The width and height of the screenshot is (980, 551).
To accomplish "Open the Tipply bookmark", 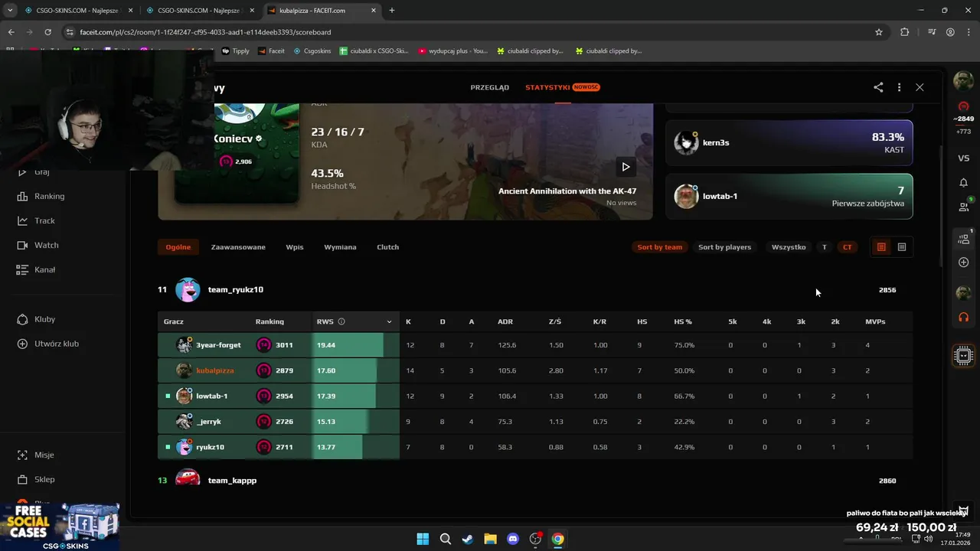I will tap(236, 51).
